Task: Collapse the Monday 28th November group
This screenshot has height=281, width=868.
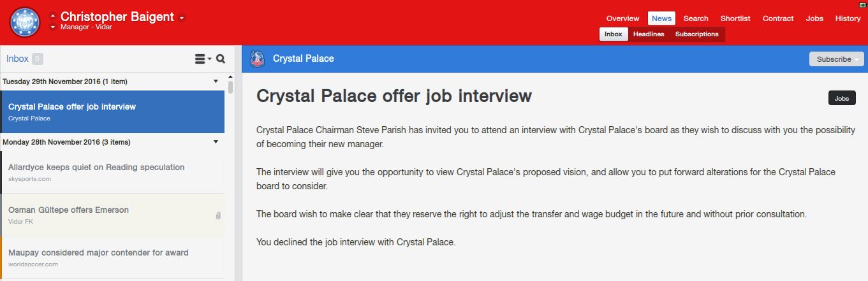Action: pos(216,142)
